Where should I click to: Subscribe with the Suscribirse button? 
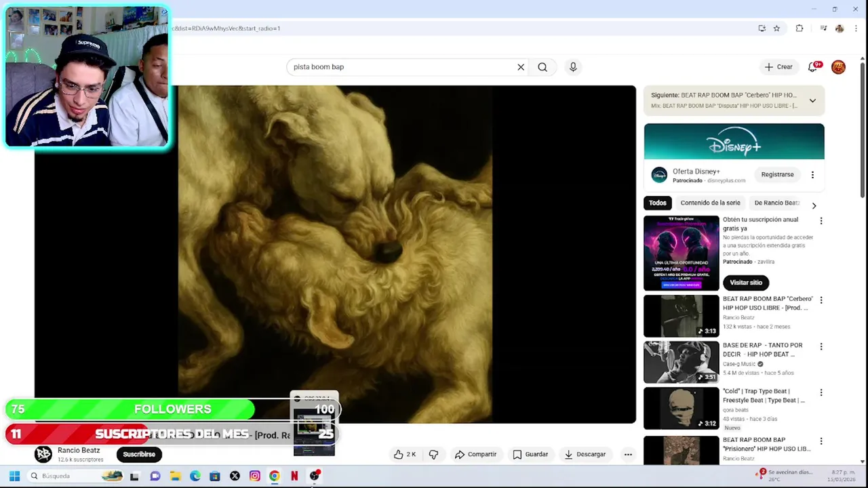(139, 455)
